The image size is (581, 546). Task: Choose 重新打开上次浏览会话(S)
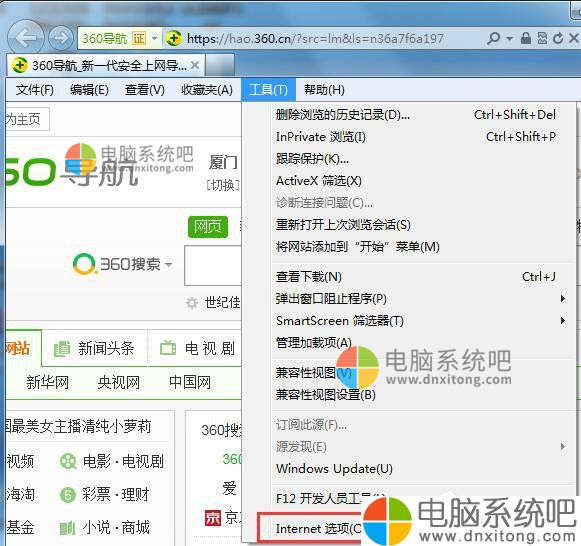(415, 225)
